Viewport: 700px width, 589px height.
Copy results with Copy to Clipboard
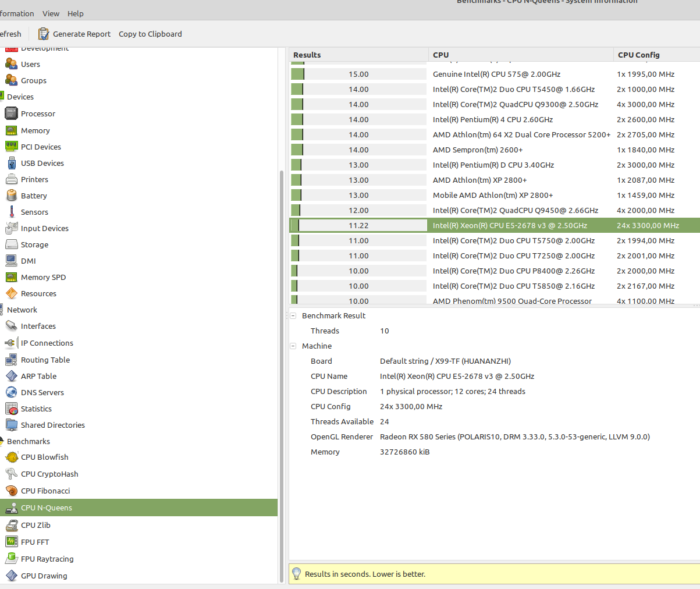[150, 34]
